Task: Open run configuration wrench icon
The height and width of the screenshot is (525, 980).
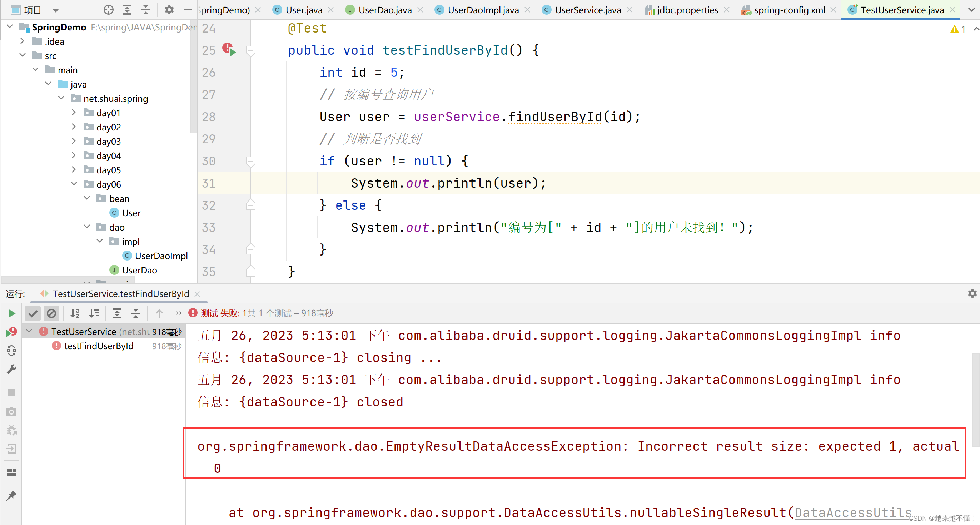Action: point(12,370)
